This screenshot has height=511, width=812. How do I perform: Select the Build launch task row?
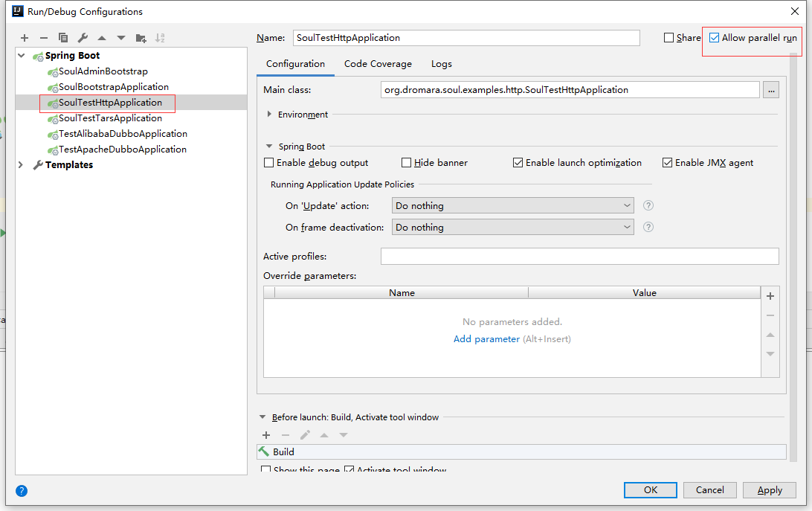521,451
